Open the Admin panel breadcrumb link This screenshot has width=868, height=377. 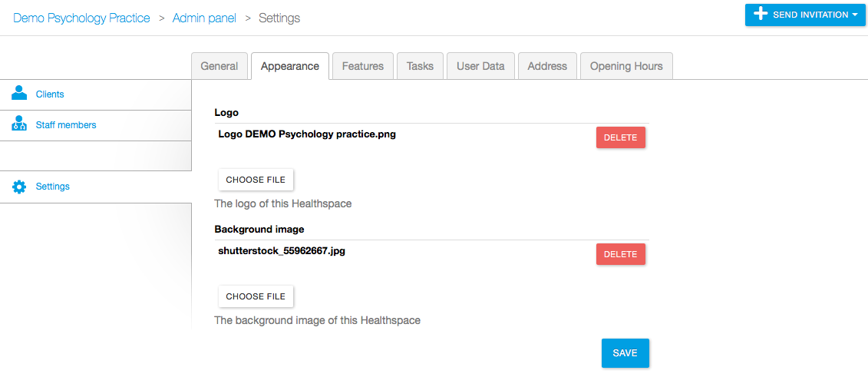(204, 18)
